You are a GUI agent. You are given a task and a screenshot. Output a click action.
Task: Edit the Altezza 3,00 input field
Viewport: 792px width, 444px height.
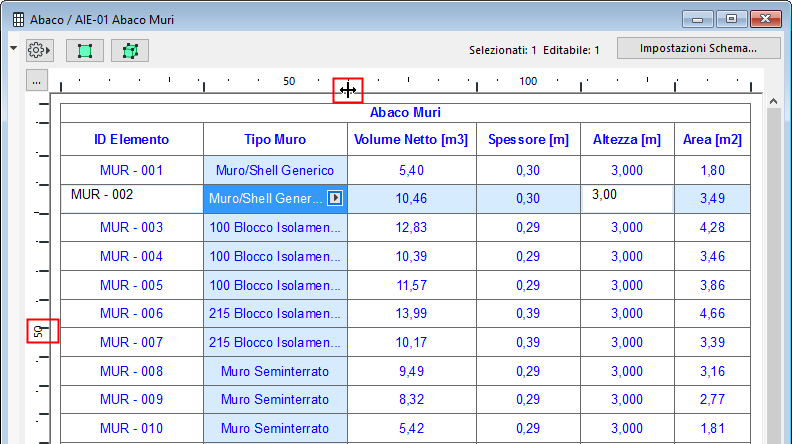[x=627, y=199]
